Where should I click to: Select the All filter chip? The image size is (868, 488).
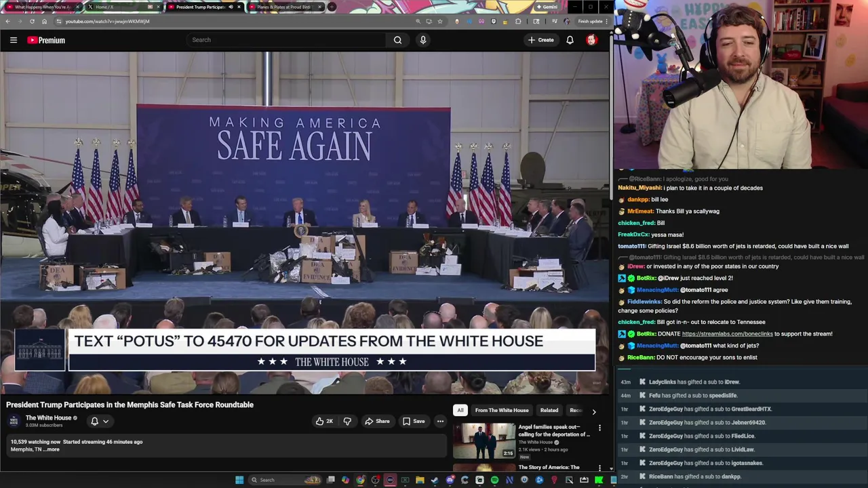460,410
